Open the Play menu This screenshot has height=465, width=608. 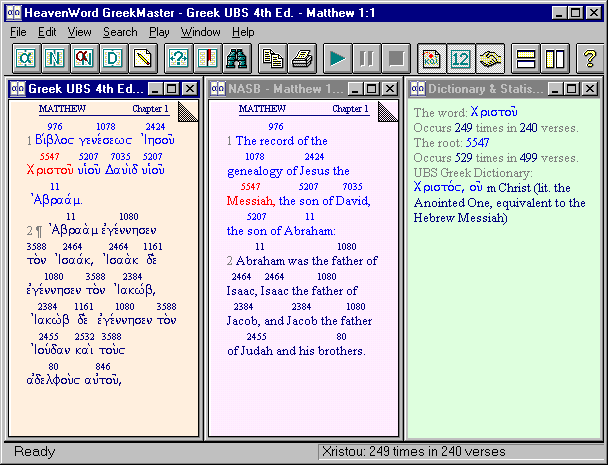159,32
